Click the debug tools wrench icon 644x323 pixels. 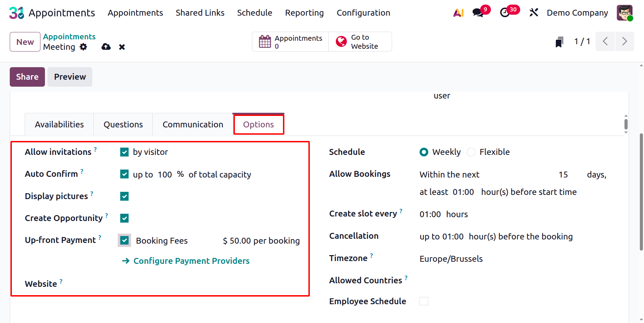tap(534, 13)
